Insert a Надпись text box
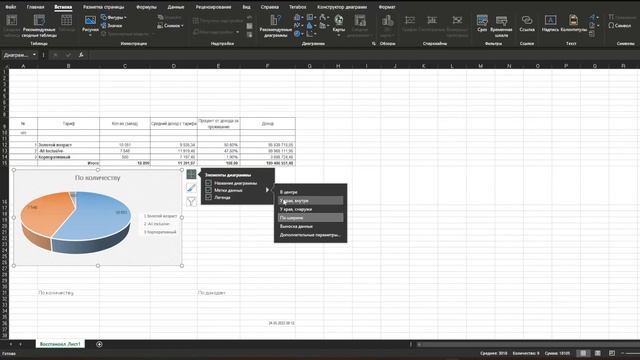 point(550,24)
